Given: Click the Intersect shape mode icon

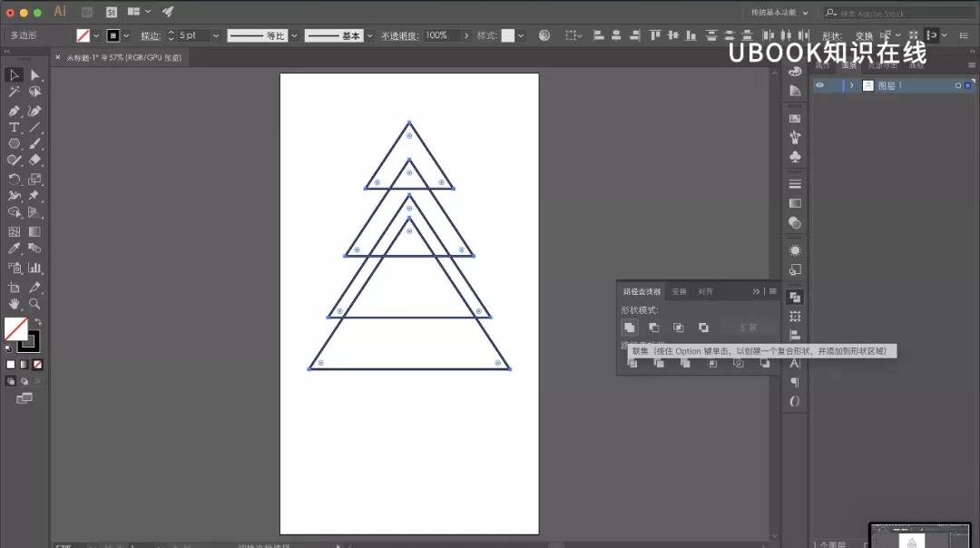Looking at the screenshot, I should tap(678, 328).
